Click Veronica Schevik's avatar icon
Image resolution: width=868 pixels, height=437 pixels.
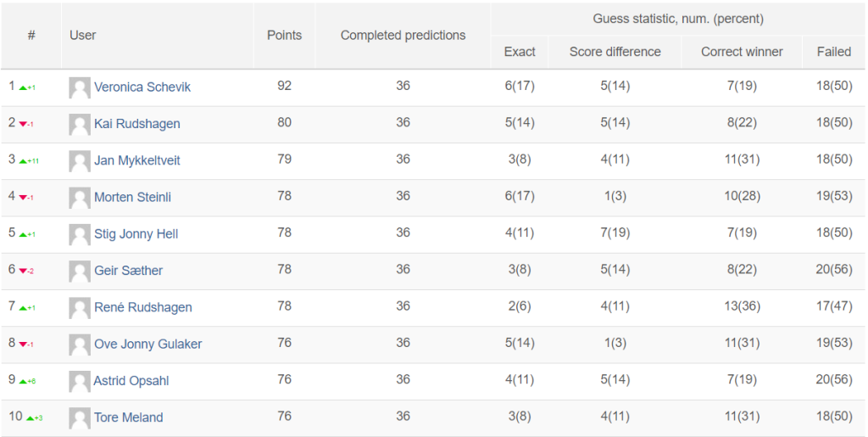(x=80, y=87)
